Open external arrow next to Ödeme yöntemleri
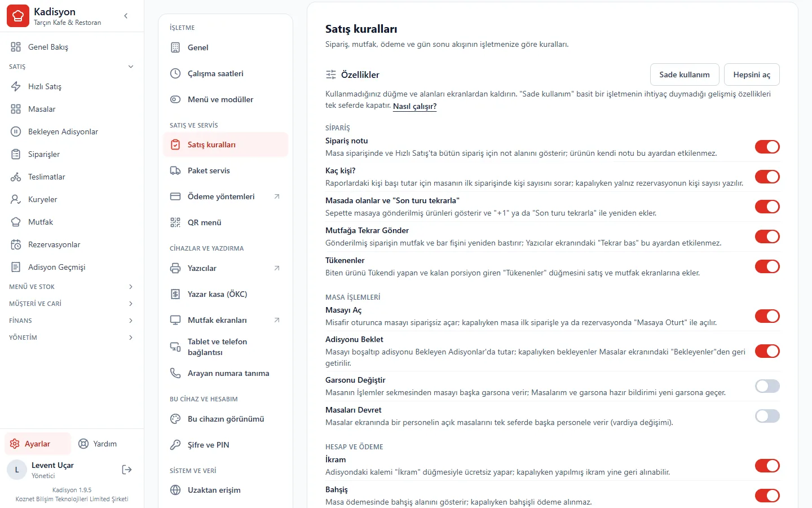The image size is (812, 508). point(277,196)
